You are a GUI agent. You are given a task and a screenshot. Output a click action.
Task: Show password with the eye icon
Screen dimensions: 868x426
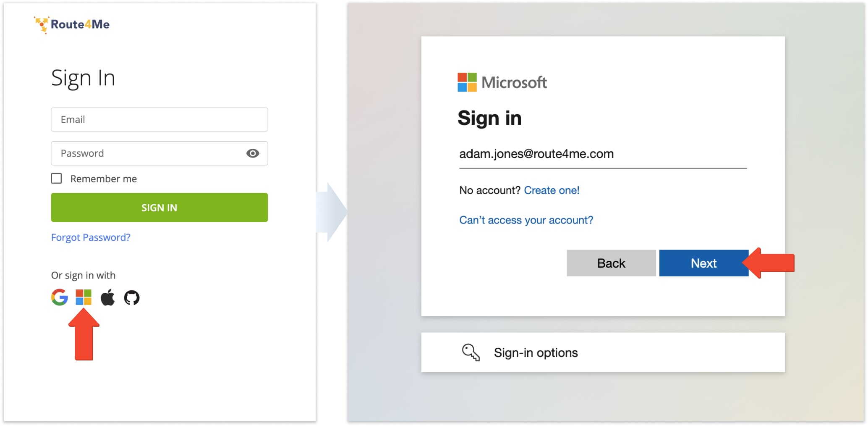pyautogui.click(x=253, y=153)
